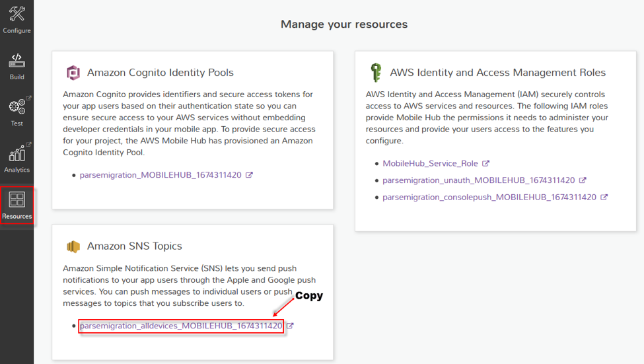
Task: Click the Test label in sidebar
Action: [17, 124]
